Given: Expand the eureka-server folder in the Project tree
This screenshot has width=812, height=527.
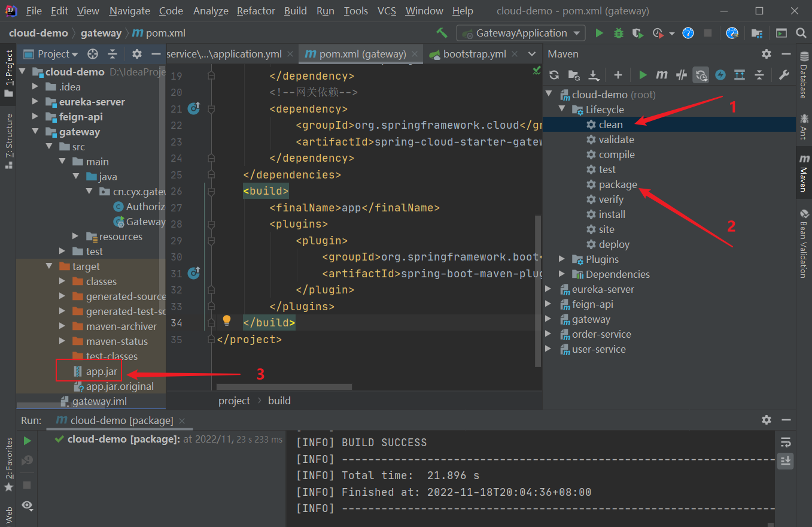Looking at the screenshot, I should click(x=35, y=102).
